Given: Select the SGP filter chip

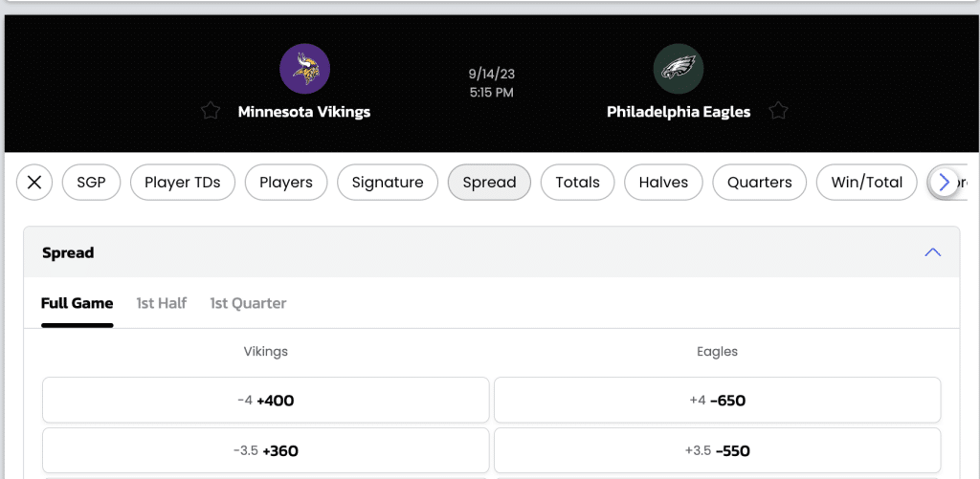Looking at the screenshot, I should click(91, 183).
